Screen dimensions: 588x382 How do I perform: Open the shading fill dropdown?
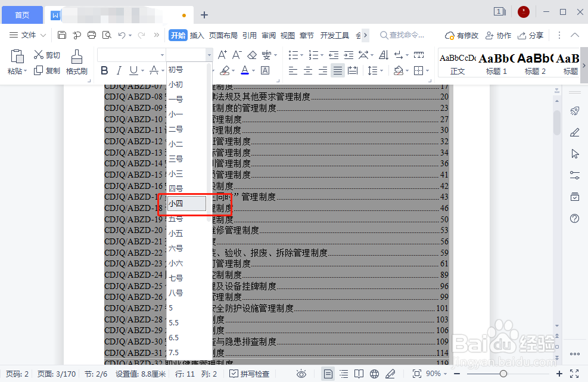click(408, 70)
